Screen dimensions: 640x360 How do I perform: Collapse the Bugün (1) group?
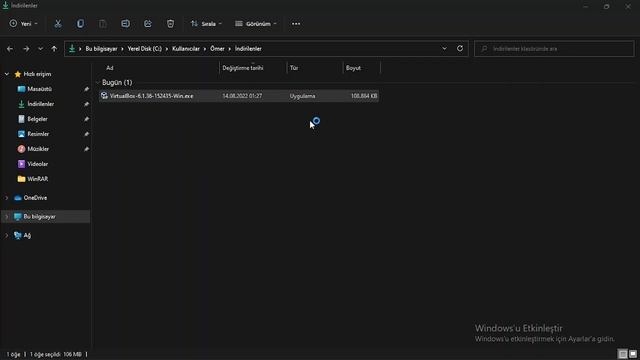click(x=98, y=82)
